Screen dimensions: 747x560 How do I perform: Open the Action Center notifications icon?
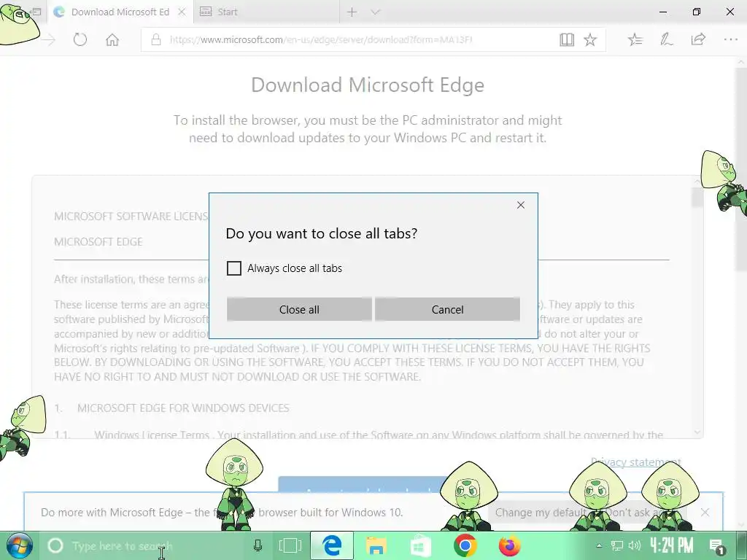[x=716, y=546]
